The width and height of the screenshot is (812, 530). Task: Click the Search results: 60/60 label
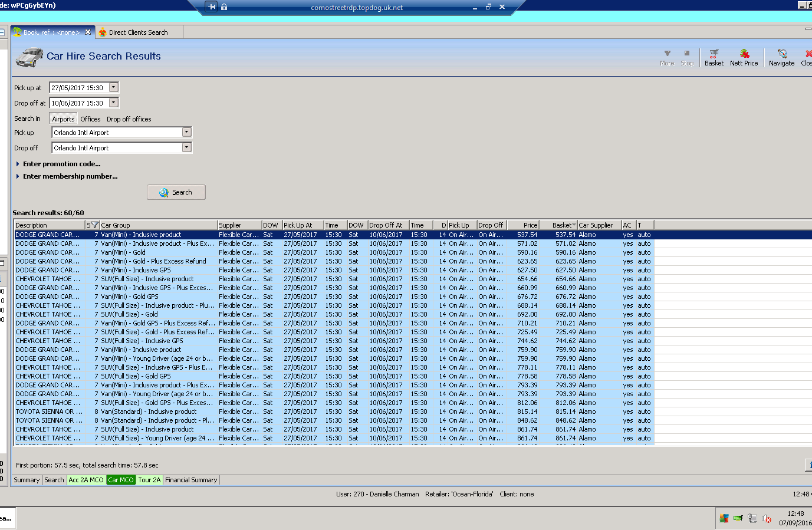coord(48,213)
